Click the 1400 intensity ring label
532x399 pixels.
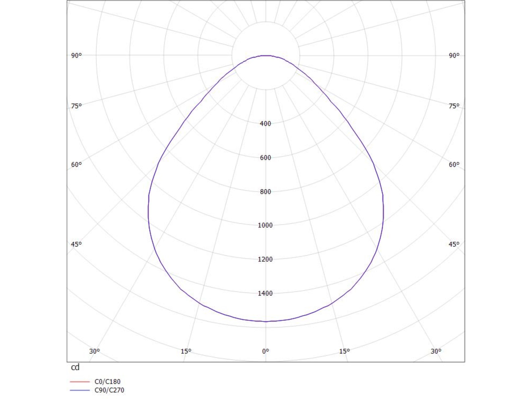pos(265,293)
